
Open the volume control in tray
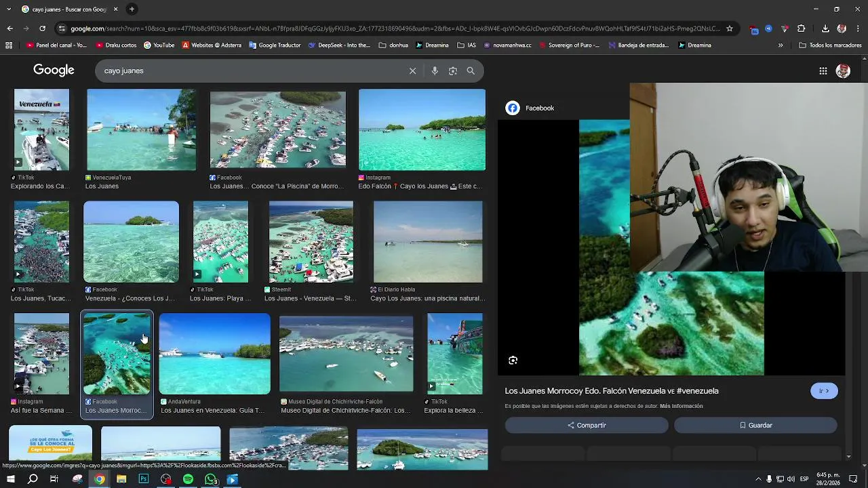pyautogui.click(x=791, y=479)
